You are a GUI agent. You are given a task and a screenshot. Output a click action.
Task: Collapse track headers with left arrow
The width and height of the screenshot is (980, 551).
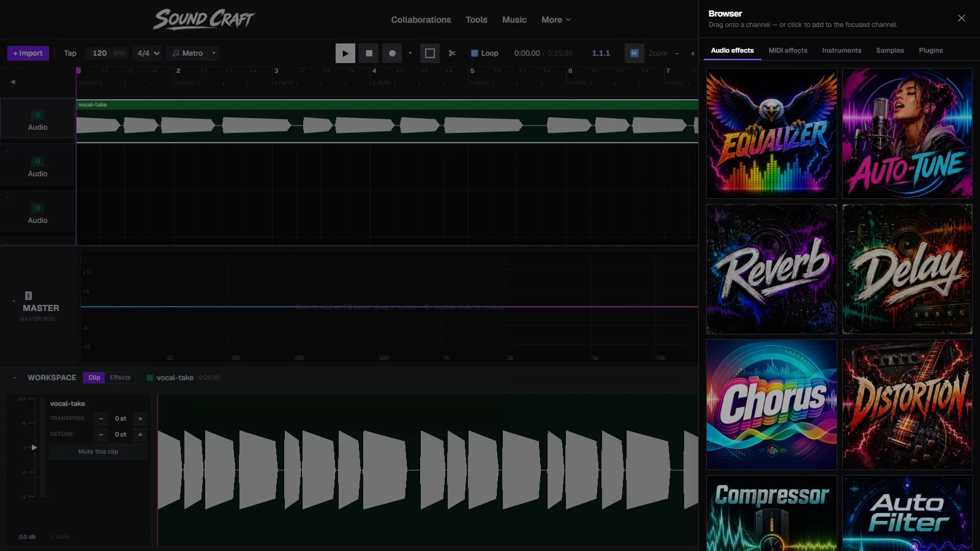[13, 81]
